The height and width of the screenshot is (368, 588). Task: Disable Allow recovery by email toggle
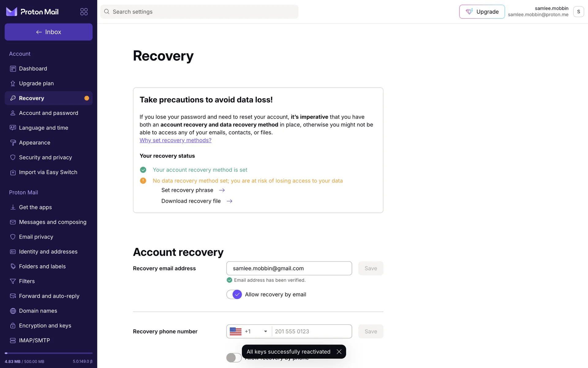click(234, 294)
